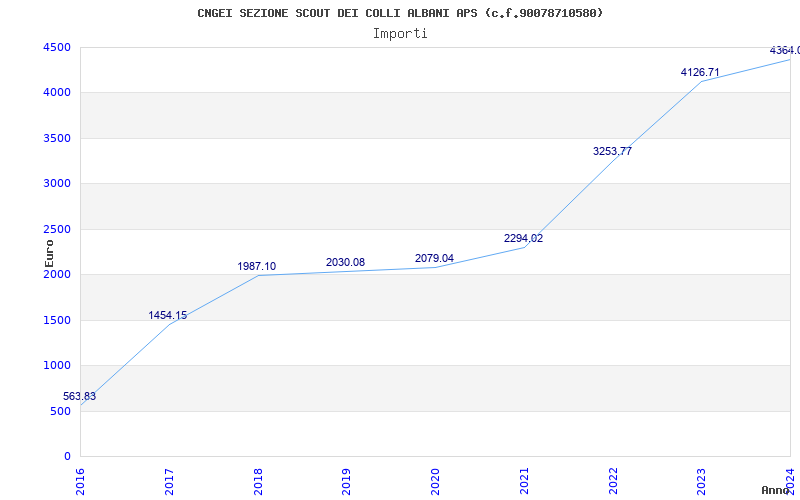The image size is (800, 500).
Task: Click the 2022 year axis label
Action: tap(613, 482)
